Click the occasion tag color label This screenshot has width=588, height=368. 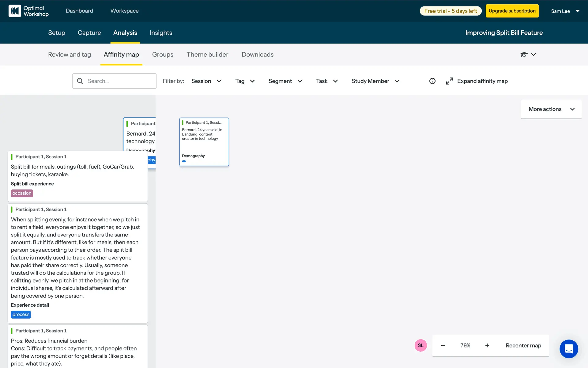(22, 193)
